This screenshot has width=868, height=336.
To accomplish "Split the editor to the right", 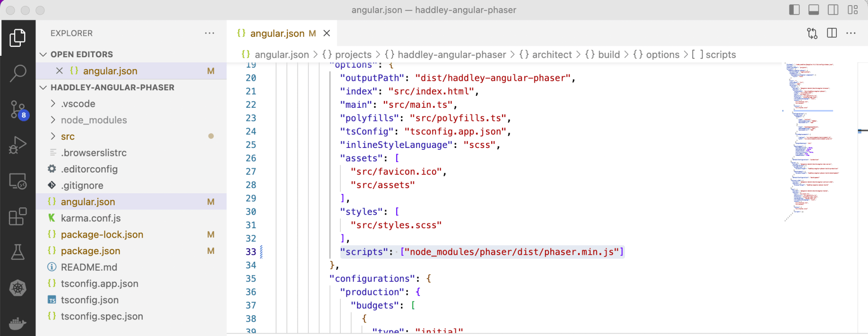I will tap(832, 33).
